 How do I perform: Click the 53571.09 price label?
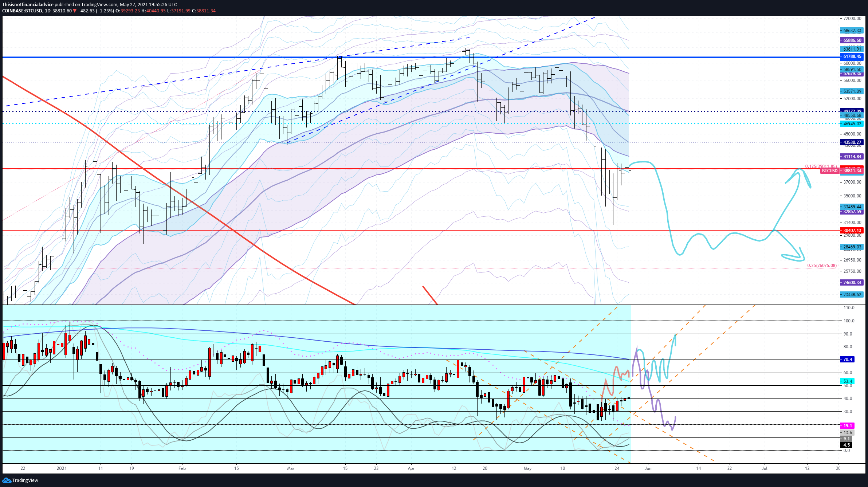852,91
